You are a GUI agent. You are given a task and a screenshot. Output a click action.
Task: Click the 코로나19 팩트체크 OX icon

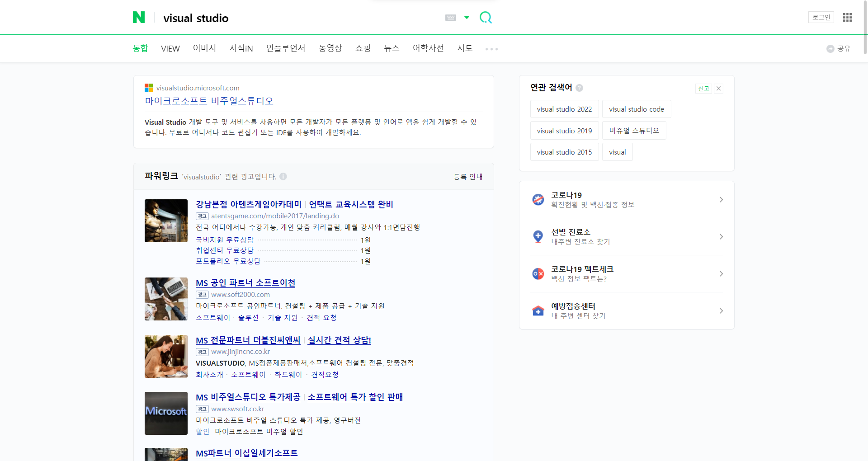538,273
